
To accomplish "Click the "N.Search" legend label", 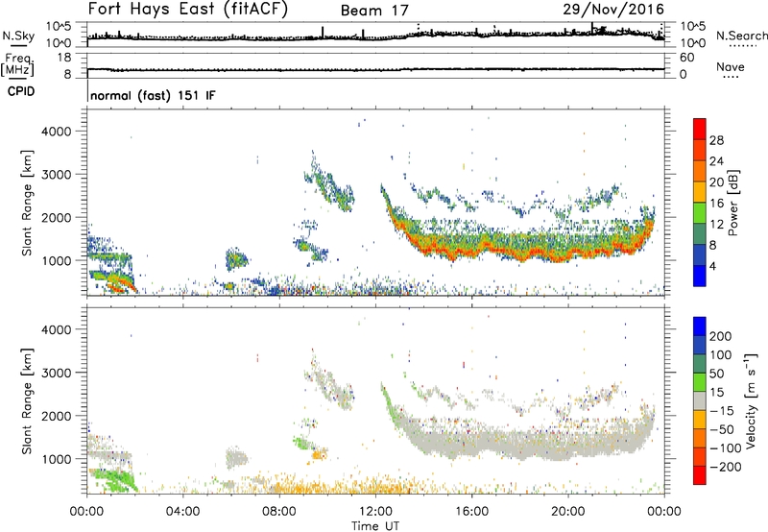I will (742, 36).
